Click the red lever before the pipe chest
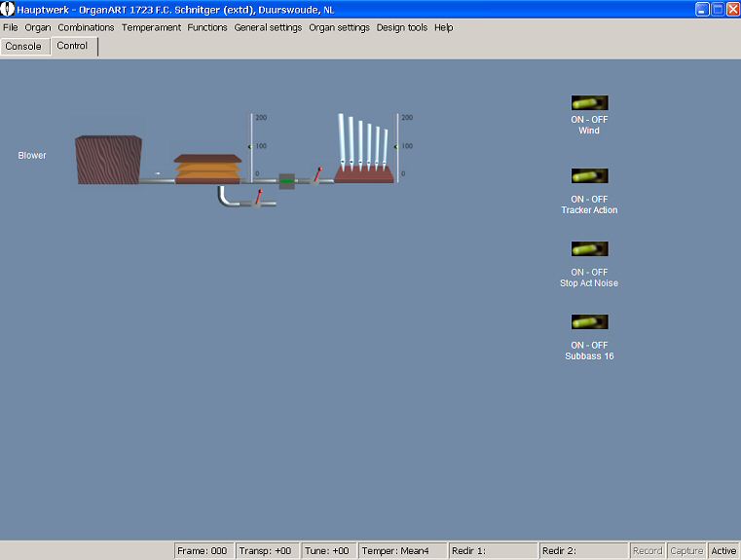Viewport: 741px width, 560px height. click(318, 174)
